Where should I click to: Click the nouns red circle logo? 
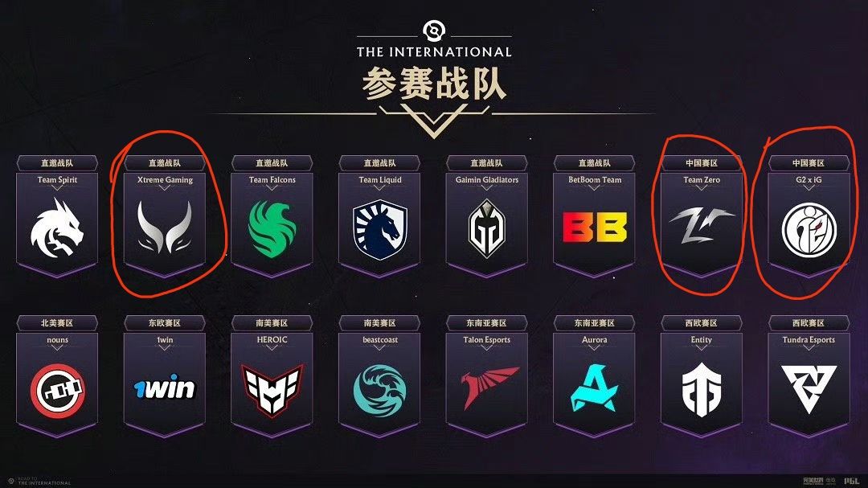coord(58,391)
